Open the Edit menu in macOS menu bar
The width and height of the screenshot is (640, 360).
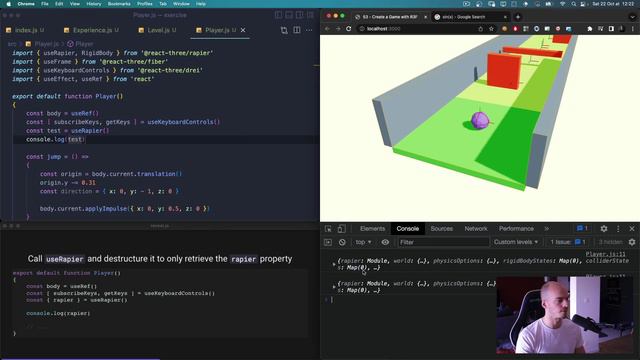click(x=59, y=4)
